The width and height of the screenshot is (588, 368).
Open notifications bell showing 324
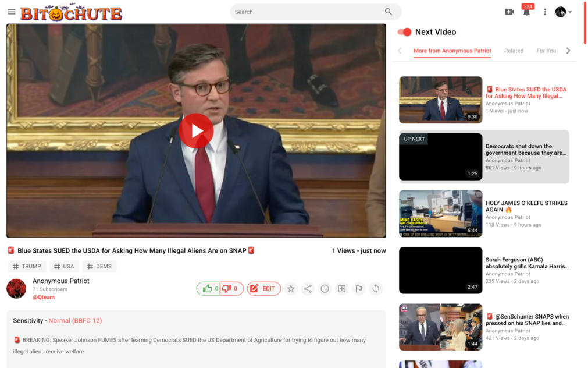click(526, 12)
